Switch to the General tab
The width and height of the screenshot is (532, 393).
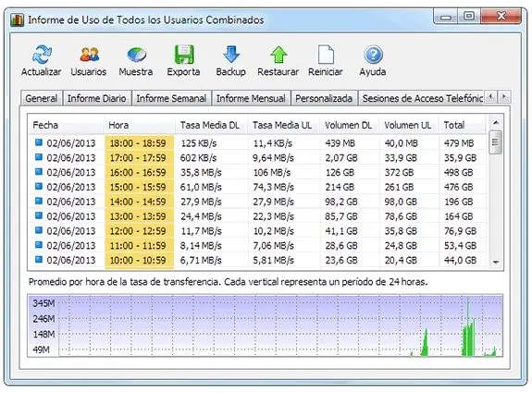[x=42, y=98]
